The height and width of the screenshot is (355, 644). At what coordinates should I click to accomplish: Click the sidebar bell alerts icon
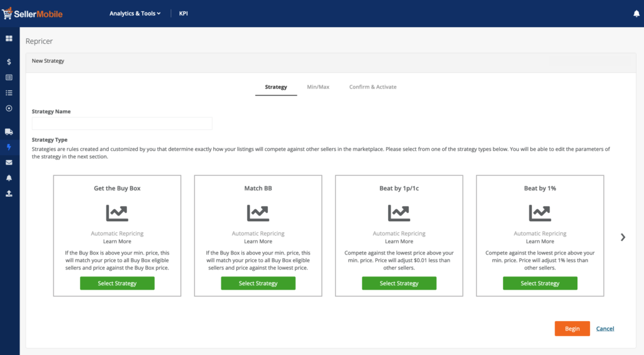click(9, 178)
